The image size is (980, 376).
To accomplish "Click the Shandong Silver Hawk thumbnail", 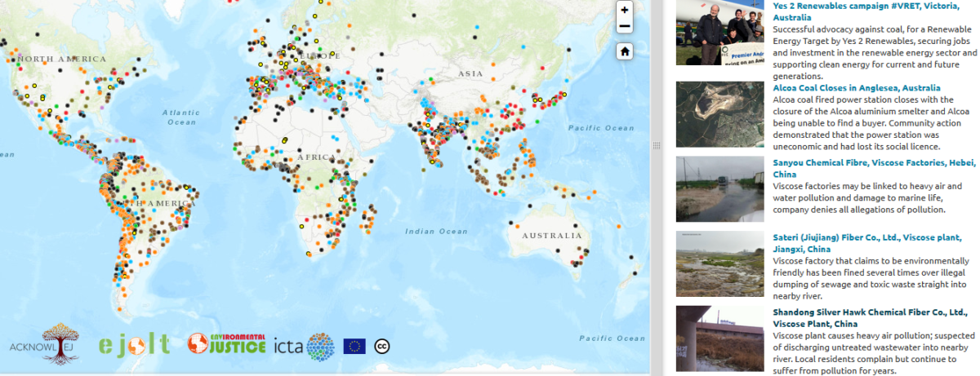I will pyautogui.click(x=719, y=338).
